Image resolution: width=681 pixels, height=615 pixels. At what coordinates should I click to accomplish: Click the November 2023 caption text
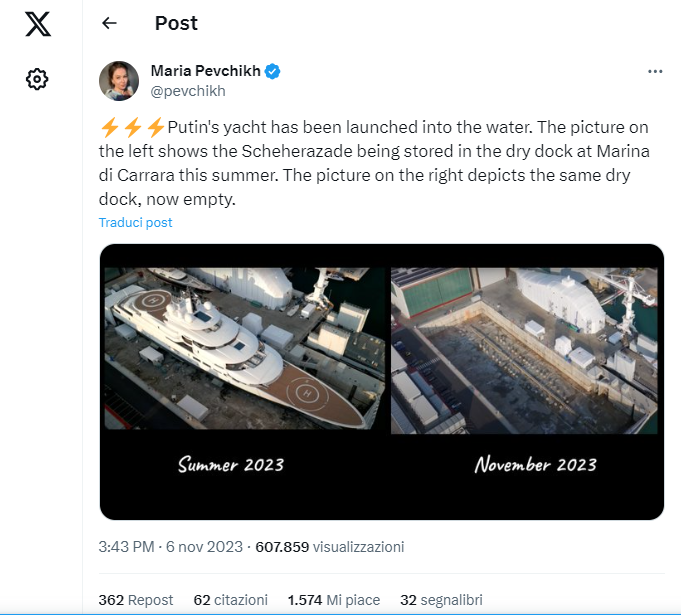click(x=536, y=464)
